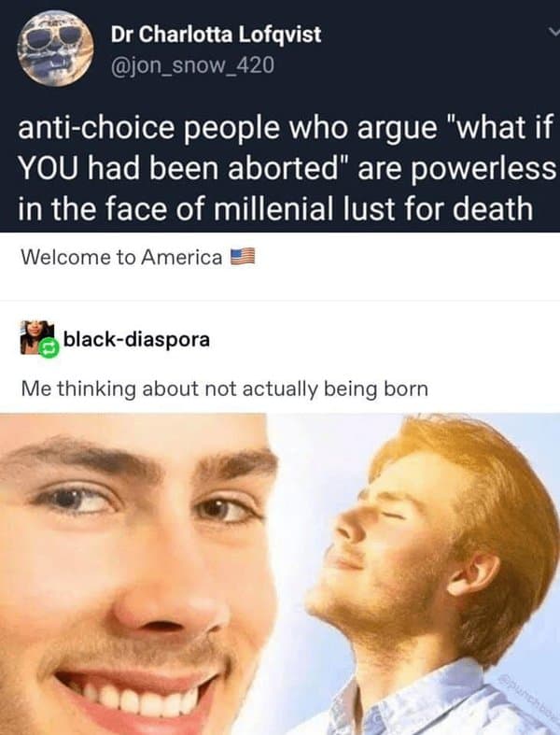The width and height of the screenshot is (560, 735).
Task: Click the quoted phrase "what if YOU had been aborted"
Action: (287, 148)
